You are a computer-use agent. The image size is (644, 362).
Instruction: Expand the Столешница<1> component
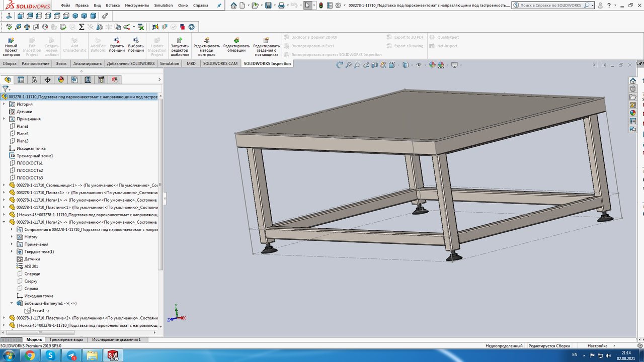4,185
